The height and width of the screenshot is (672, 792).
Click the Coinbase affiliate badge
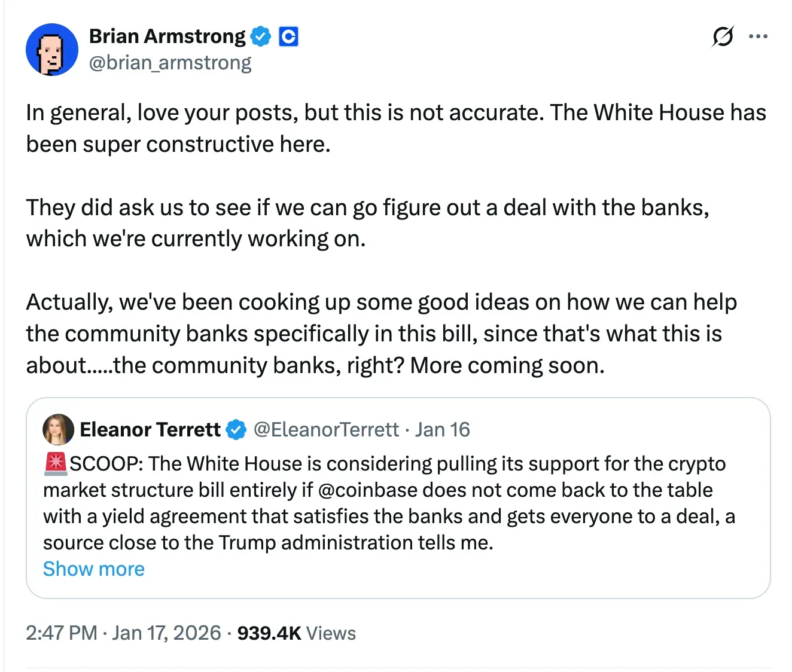[x=289, y=36]
